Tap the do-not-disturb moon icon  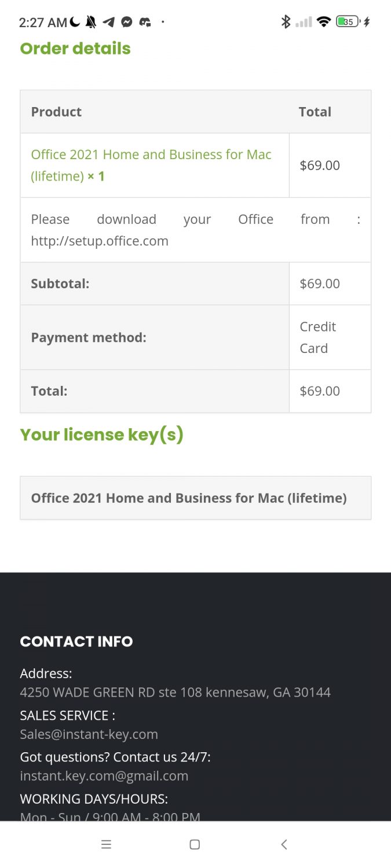[x=75, y=22]
